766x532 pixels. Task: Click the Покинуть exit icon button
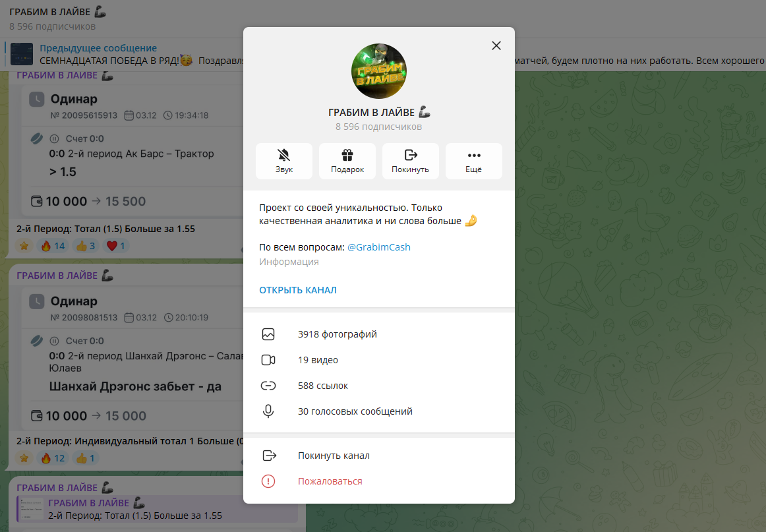410,162
